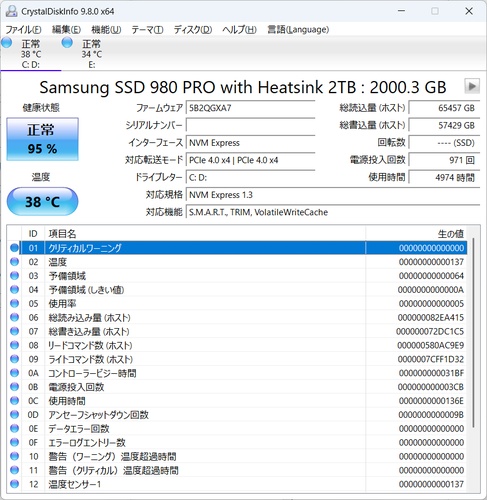
Task: Click the 項目名 column header
Action: pos(205,234)
